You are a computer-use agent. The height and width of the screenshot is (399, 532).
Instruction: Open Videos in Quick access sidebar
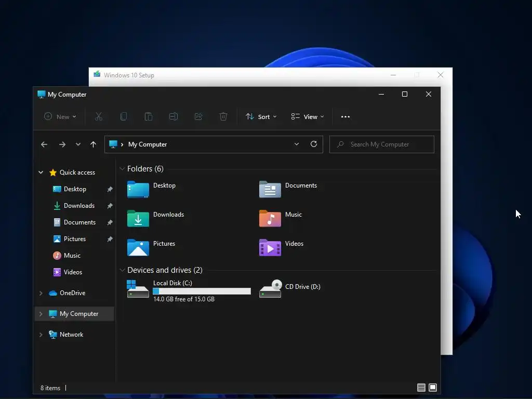tap(73, 272)
